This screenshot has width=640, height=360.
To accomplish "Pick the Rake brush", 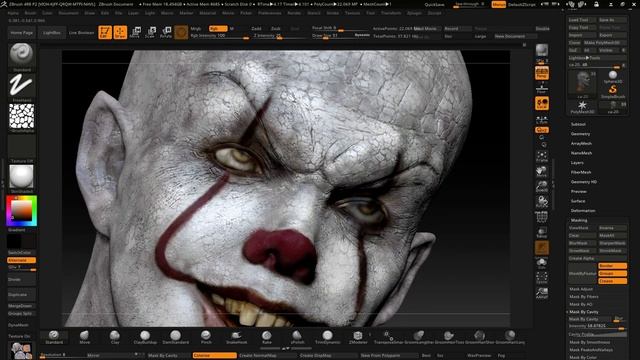I will click(x=267, y=337).
